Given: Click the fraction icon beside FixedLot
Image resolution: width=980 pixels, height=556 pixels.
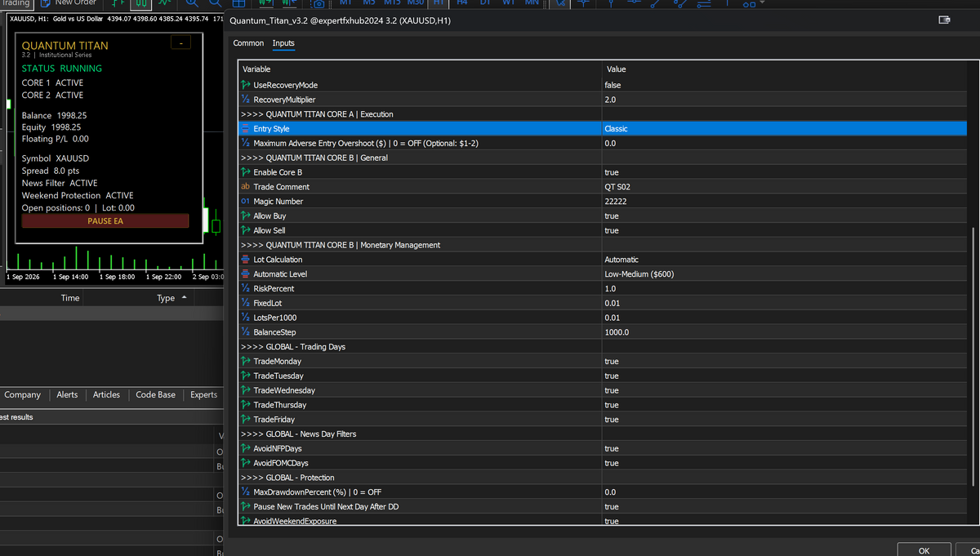Looking at the screenshot, I should click(x=246, y=303).
